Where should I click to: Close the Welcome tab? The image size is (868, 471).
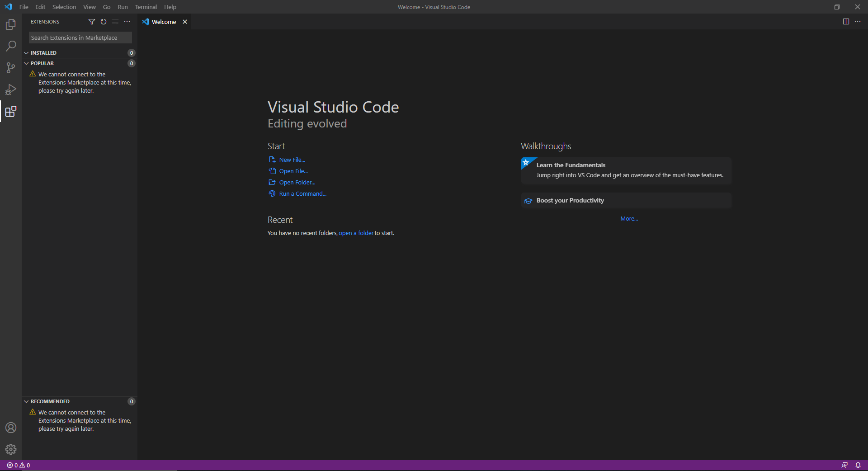185,22
